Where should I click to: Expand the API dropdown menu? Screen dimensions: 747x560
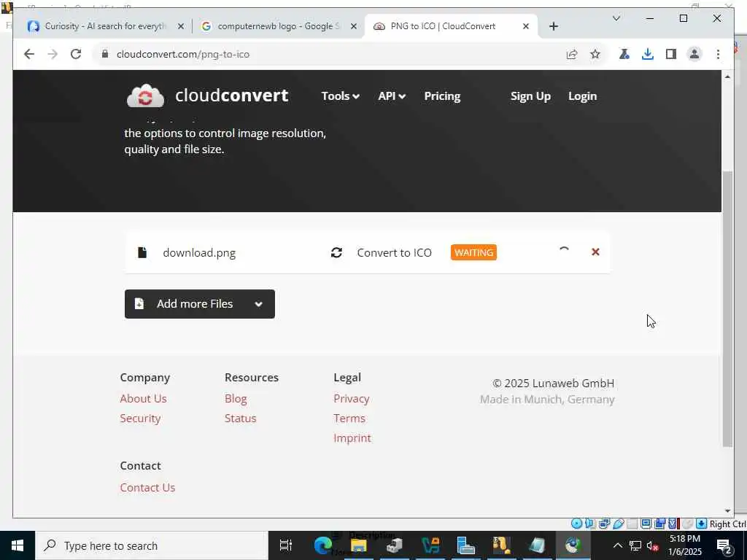pos(392,96)
